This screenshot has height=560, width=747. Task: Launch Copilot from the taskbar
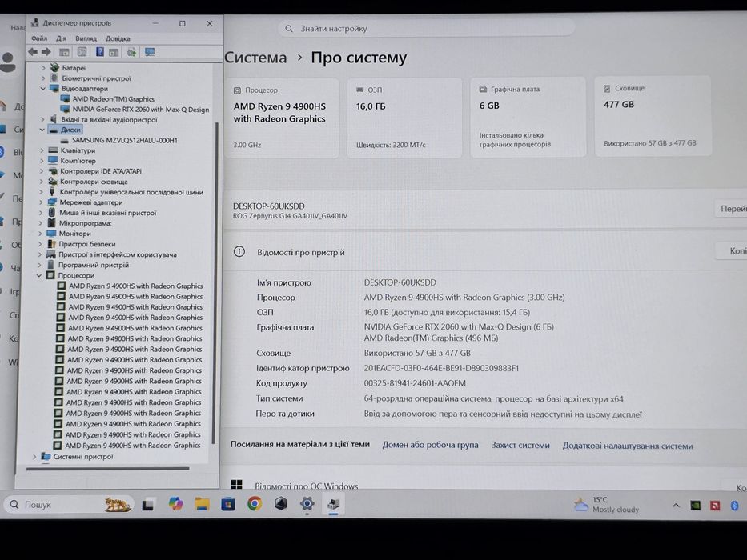pyautogui.click(x=176, y=504)
